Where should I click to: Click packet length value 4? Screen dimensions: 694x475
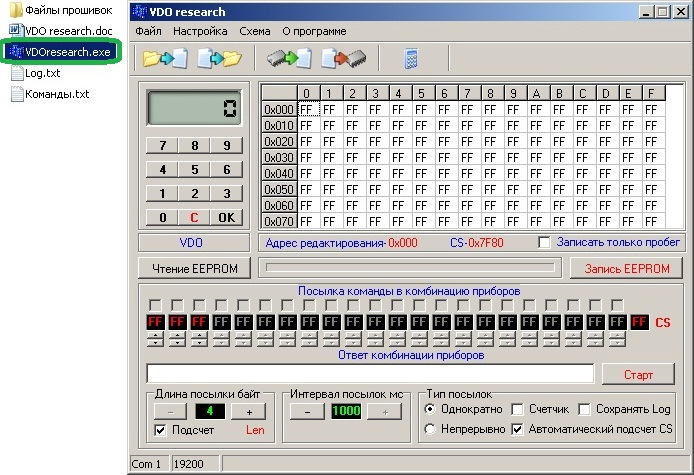(210, 411)
